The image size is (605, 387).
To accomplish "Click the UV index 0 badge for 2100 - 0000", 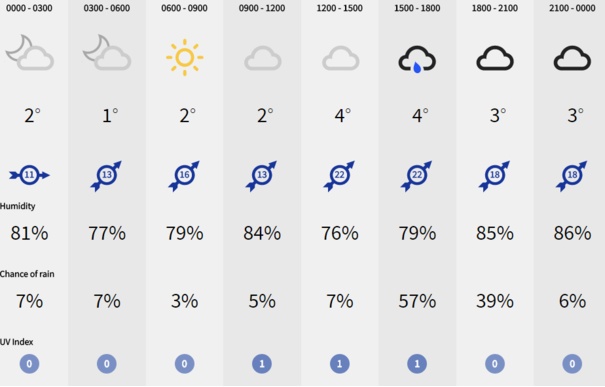I will tap(572, 363).
